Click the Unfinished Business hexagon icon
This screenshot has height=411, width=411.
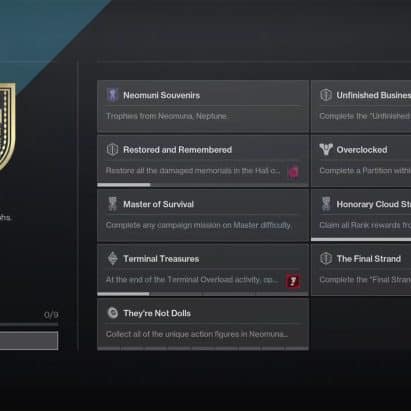326,95
